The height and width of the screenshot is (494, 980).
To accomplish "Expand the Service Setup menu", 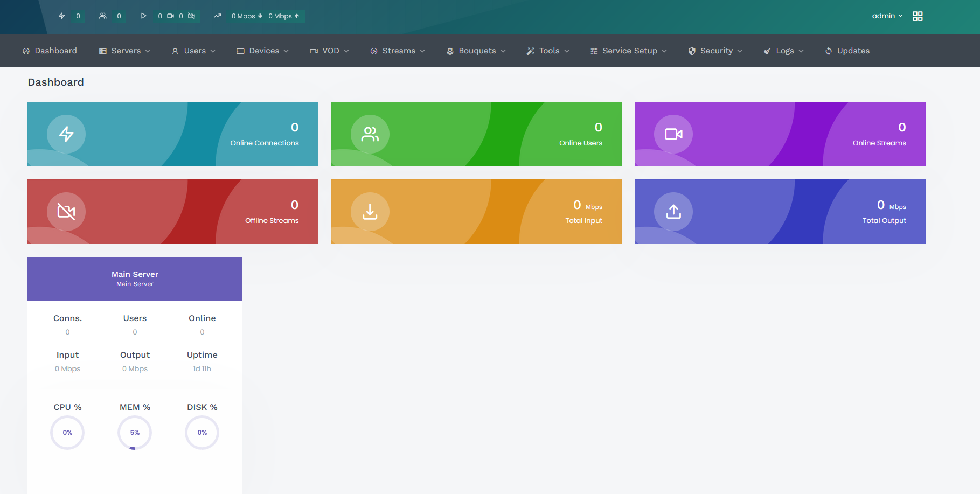I will (629, 51).
